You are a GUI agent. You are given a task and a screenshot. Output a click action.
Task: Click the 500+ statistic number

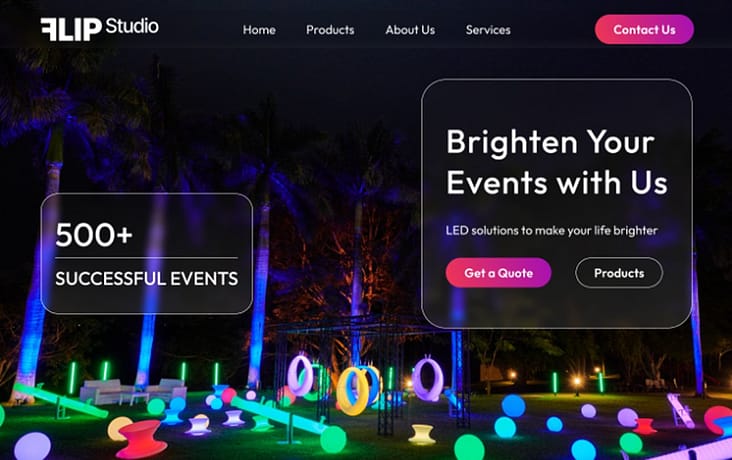(x=94, y=234)
